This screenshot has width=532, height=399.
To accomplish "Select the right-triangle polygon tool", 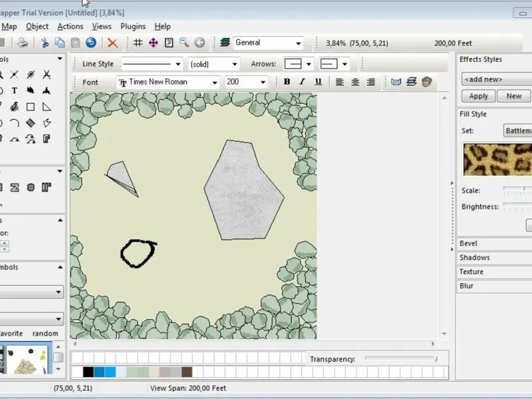I will pyautogui.click(x=47, y=107).
